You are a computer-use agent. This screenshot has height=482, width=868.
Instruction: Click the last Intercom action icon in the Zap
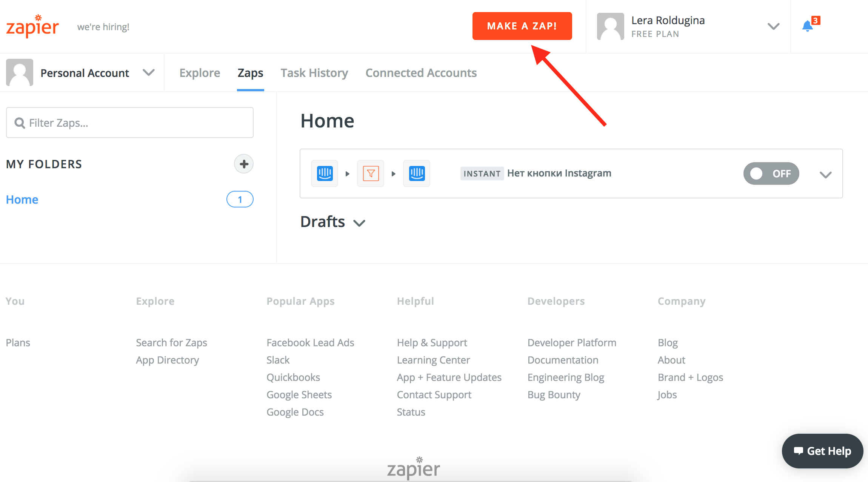click(x=417, y=173)
